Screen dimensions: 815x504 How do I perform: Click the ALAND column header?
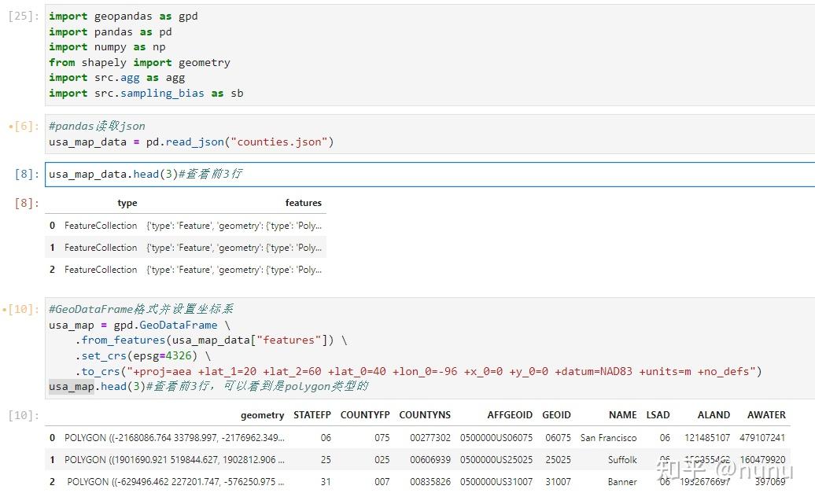click(x=714, y=415)
